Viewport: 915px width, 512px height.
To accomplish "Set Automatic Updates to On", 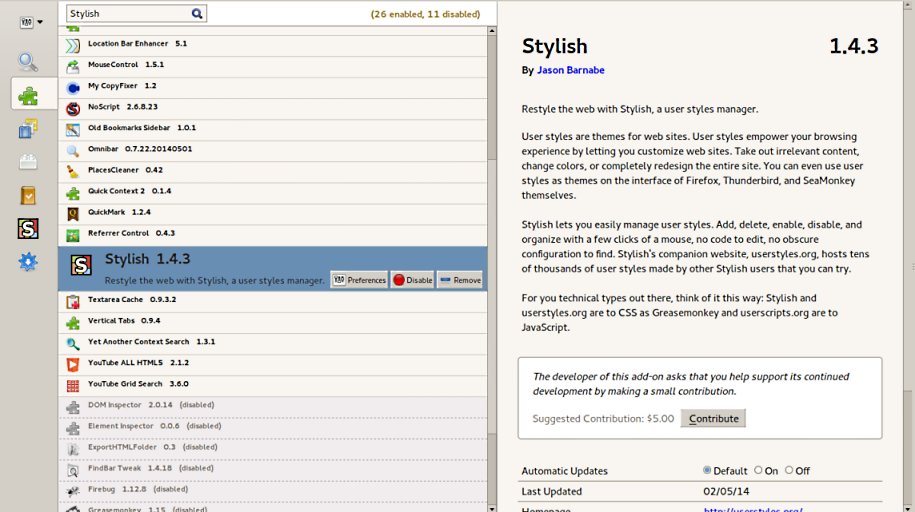I will tap(766, 471).
